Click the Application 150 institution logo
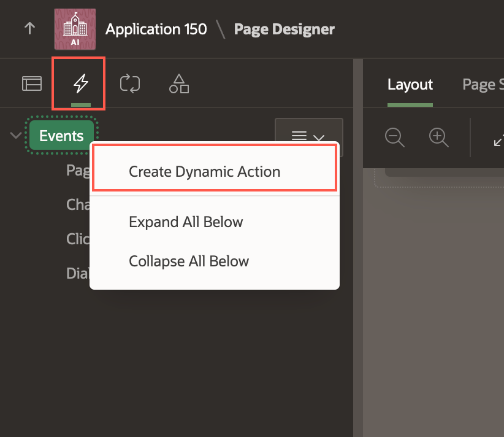The width and height of the screenshot is (504, 437). (x=75, y=28)
